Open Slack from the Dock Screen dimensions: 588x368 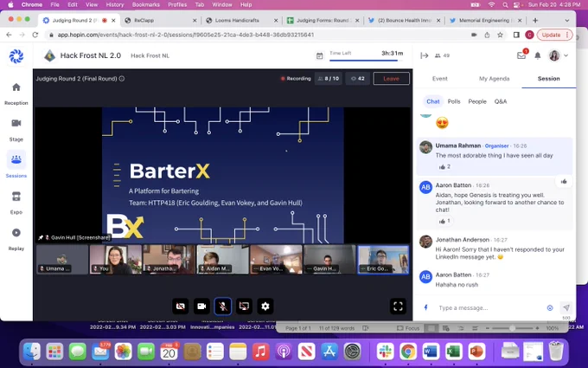(x=385, y=352)
